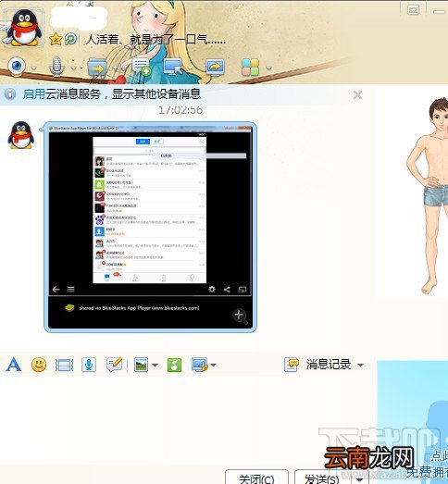This screenshot has width=448, height=484.
Task: Create a discussion group with chat plus icon
Action: tap(141, 67)
